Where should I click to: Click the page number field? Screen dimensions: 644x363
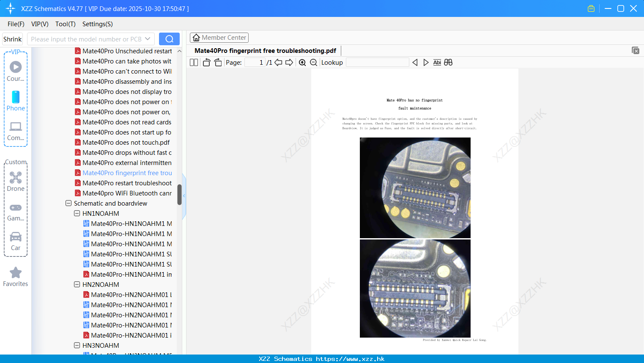coord(255,63)
